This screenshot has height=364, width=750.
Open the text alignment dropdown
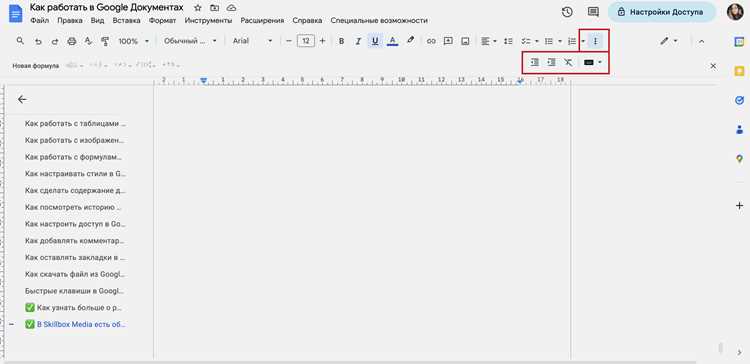pyautogui.click(x=488, y=42)
